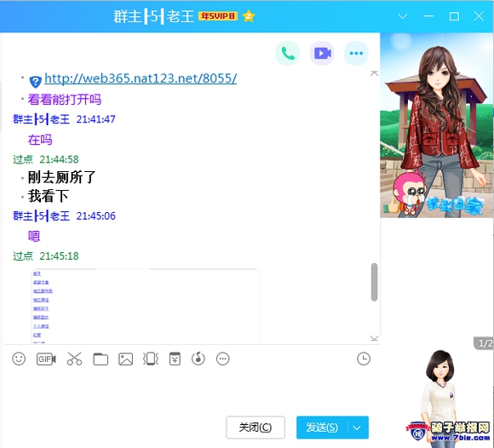Open the music note sharing icon
Viewport: 494px width, 448px height.
pos(198,359)
